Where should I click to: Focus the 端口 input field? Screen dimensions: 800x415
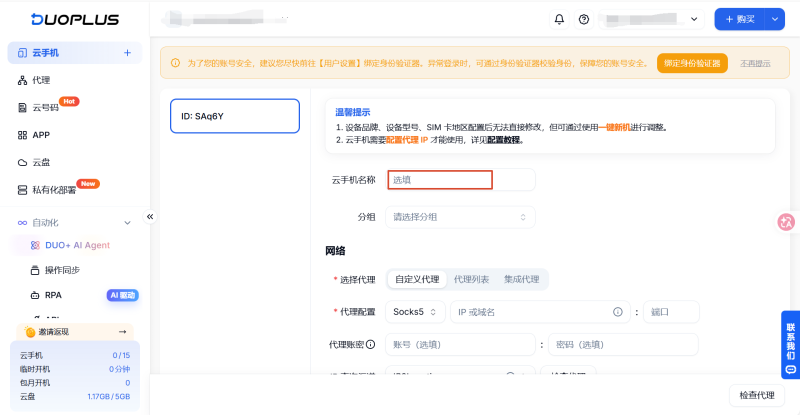(x=671, y=312)
